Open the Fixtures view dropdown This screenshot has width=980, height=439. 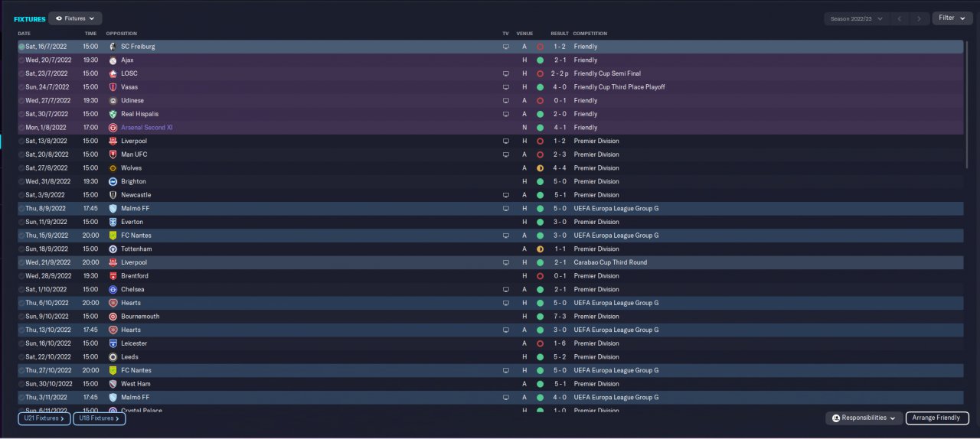coord(75,18)
